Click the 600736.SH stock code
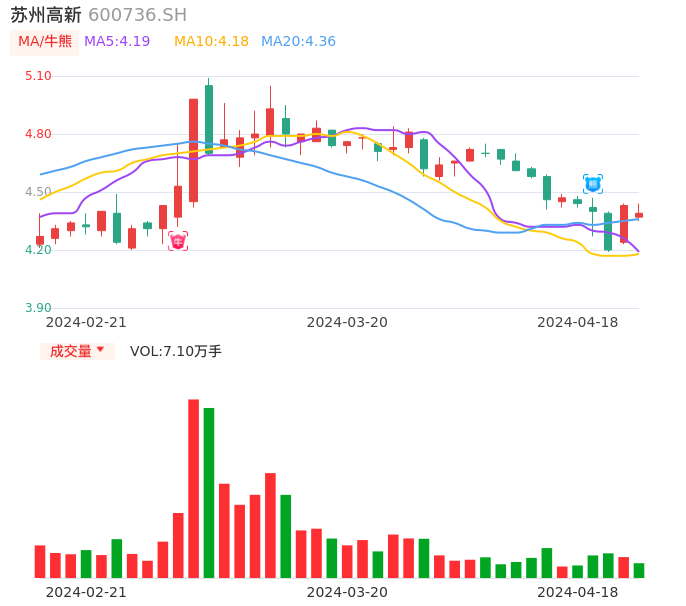The height and width of the screenshot is (606, 686). click(137, 15)
